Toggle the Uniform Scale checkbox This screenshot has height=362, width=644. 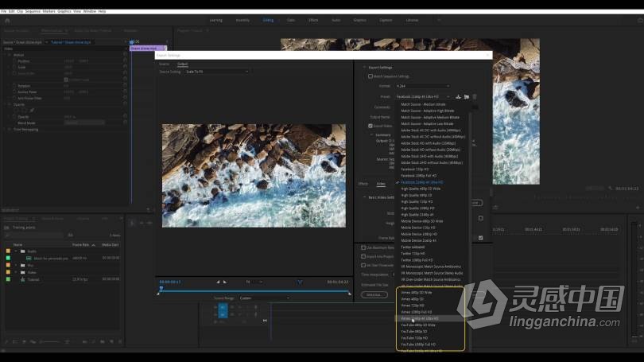tap(66, 80)
